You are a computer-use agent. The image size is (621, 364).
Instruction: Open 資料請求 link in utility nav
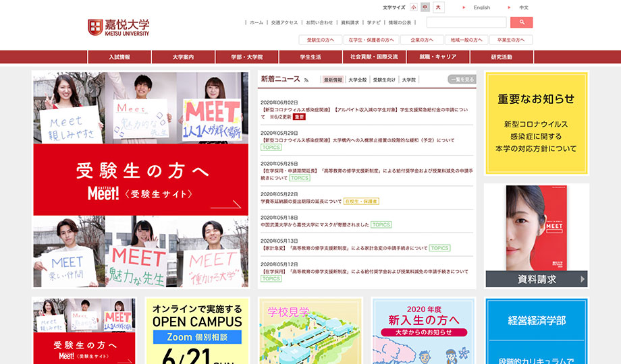pyautogui.click(x=350, y=22)
